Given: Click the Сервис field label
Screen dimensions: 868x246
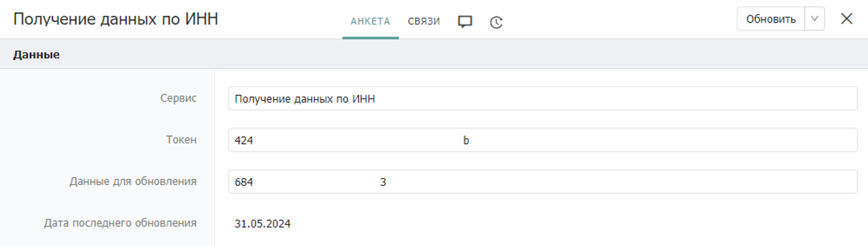Looking at the screenshot, I should point(178,98).
